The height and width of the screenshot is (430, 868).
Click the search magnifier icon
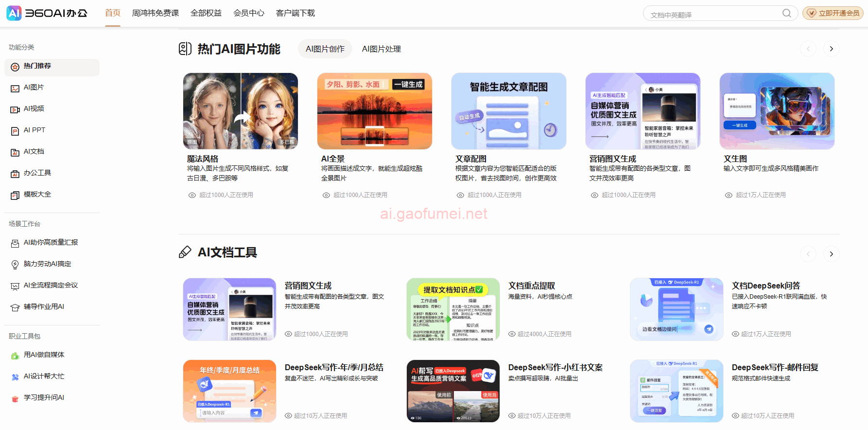(x=786, y=13)
